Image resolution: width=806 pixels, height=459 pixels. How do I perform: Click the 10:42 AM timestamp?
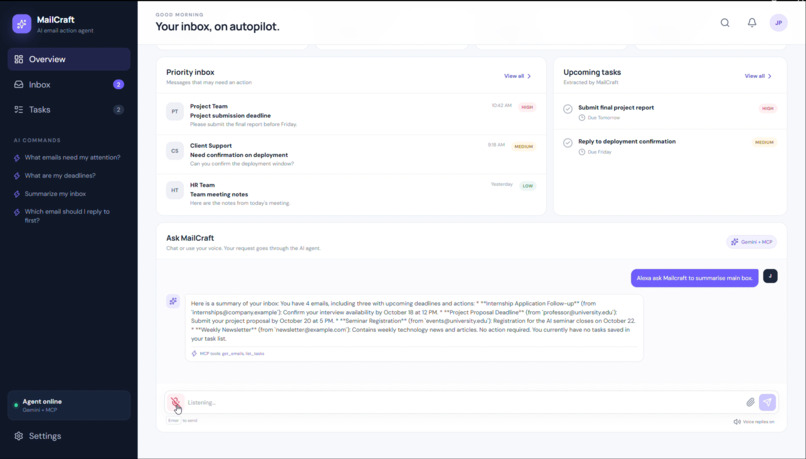tap(501, 105)
